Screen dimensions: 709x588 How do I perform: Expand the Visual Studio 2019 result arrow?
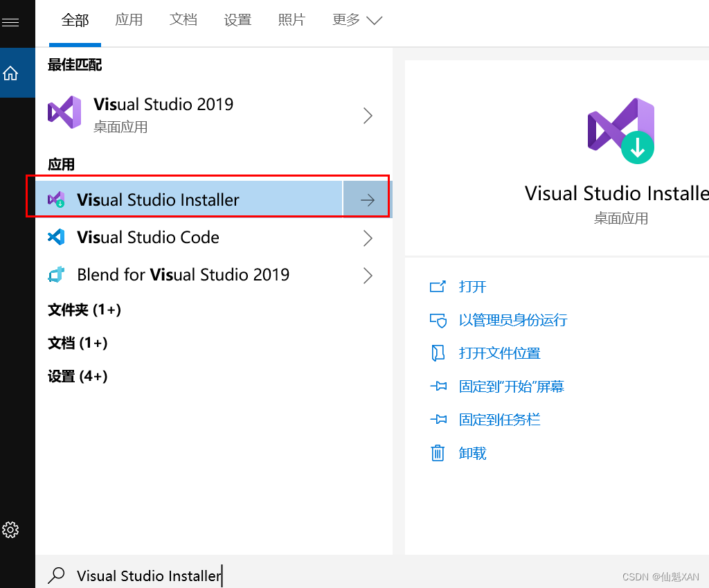[368, 116]
